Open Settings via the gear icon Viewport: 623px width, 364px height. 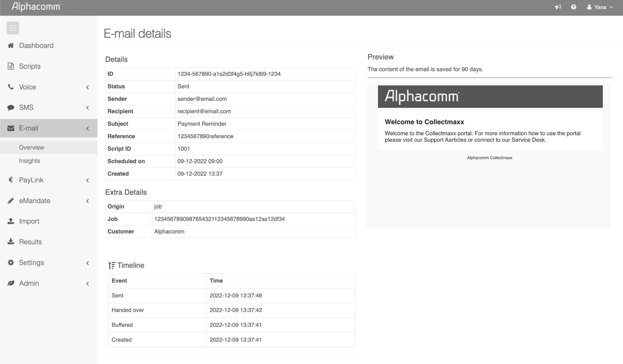pos(11,262)
